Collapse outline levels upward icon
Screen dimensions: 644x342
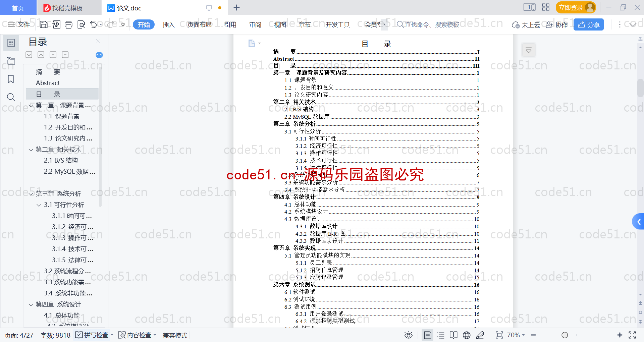[x=41, y=55]
